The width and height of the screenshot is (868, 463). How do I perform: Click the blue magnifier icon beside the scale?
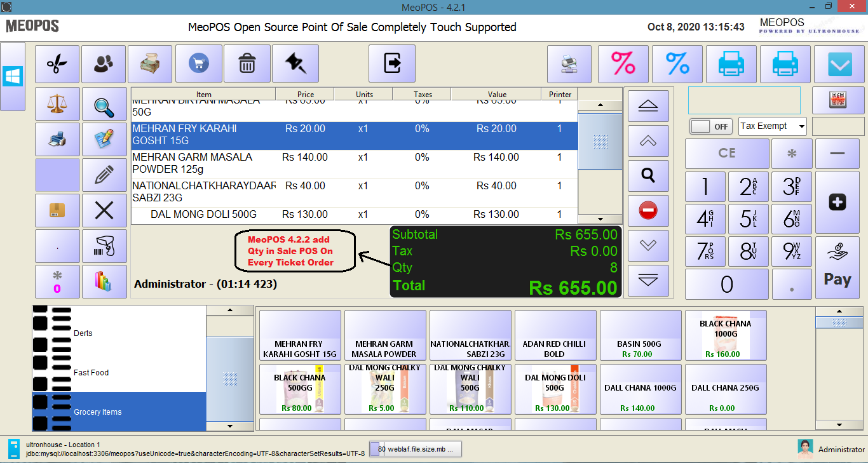pos(104,104)
